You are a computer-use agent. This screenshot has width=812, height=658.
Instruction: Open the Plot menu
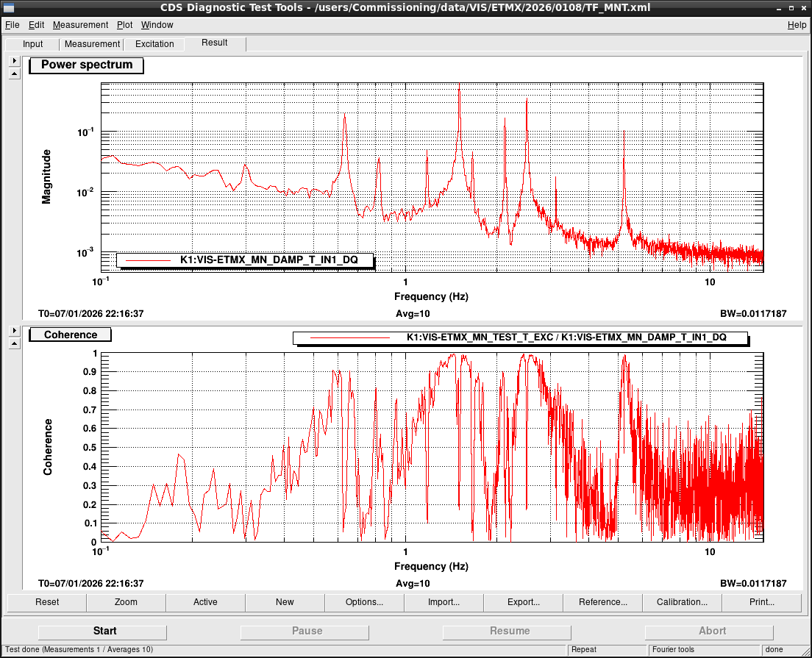[124, 25]
